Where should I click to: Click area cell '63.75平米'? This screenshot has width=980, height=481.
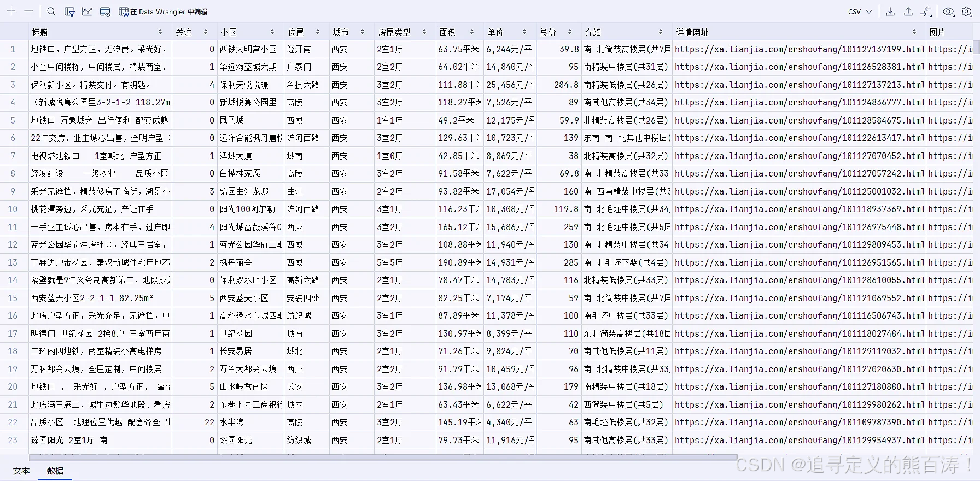(x=458, y=49)
